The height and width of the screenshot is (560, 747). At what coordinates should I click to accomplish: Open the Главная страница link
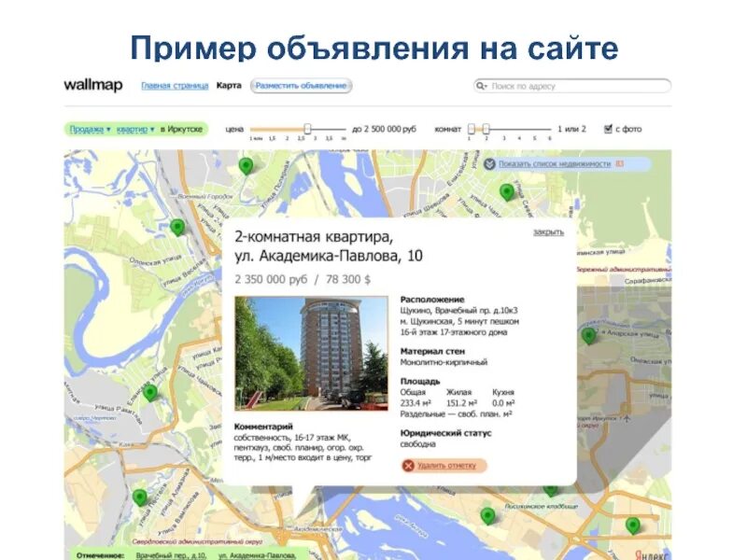pyautogui.click(x=175, y=86)
